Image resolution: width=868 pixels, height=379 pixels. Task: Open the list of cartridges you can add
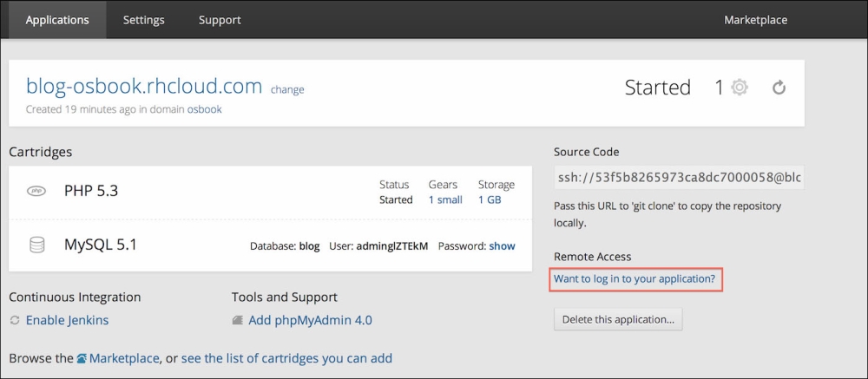286,358
